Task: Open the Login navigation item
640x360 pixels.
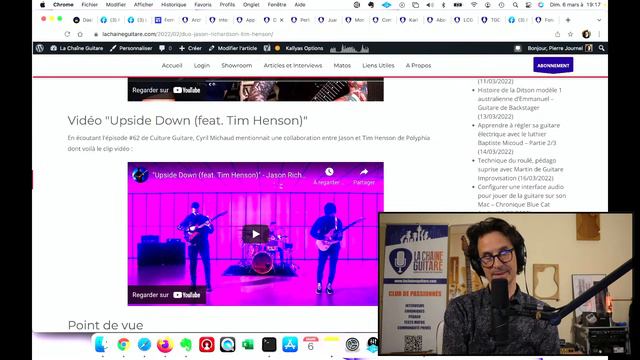Action: pyautogui.click(x=202, y=65)
